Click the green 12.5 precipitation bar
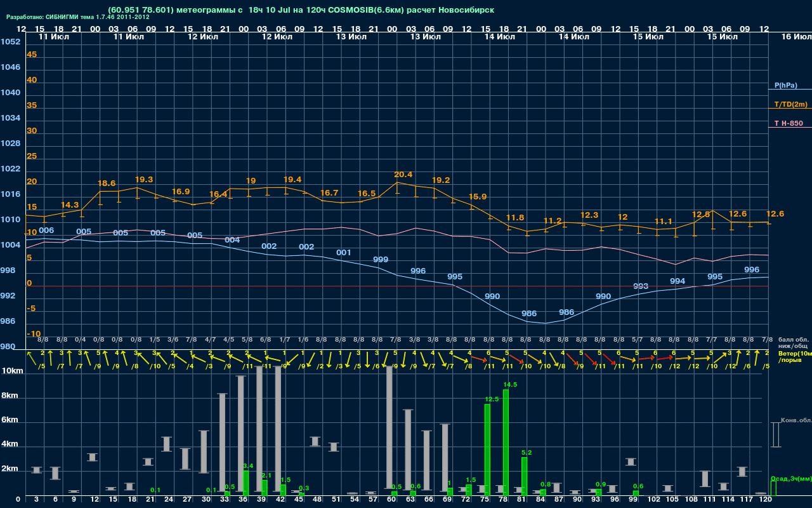The image size is (812, 508). click(x=487, y=450)
